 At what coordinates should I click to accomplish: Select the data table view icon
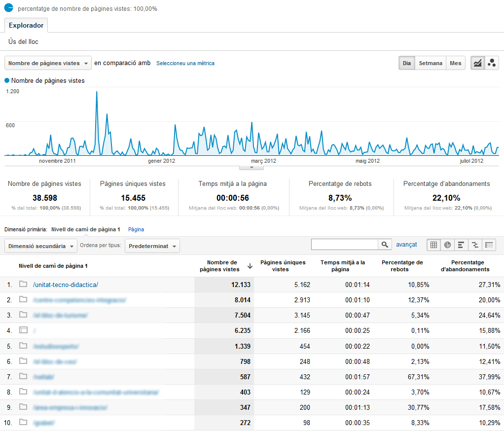tap(433, 245)
